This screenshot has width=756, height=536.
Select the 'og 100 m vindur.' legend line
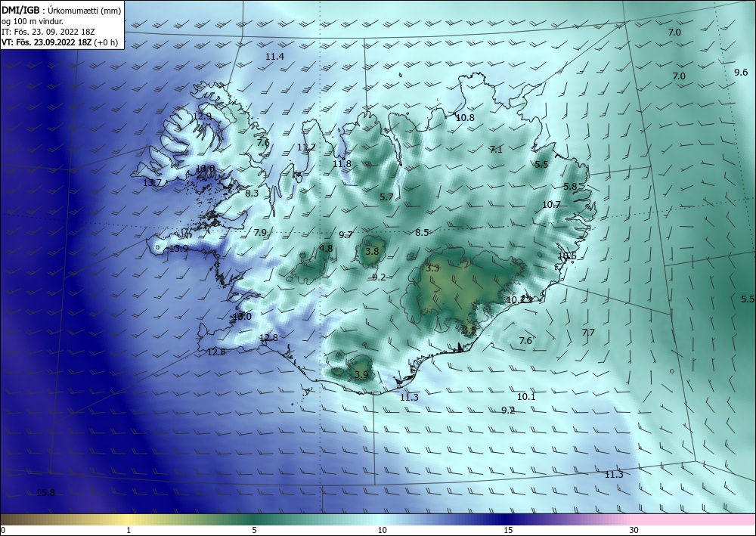tap(33, 21)
